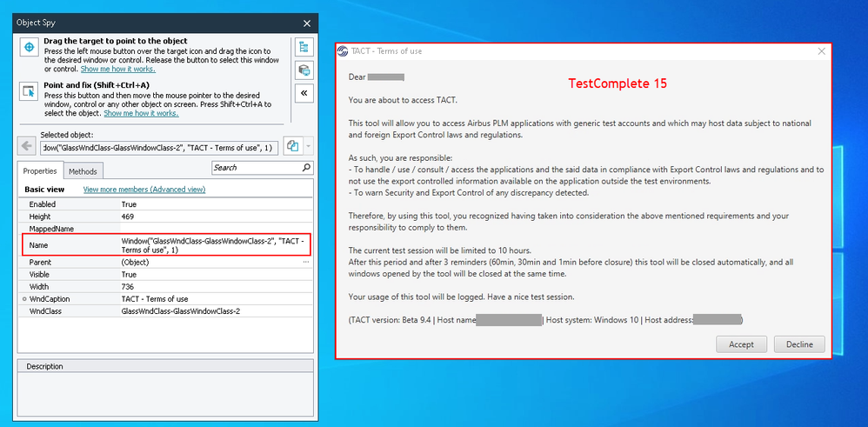Click the "You are about to access TACT." text
868x427 pixels.
click(x=403, y=100)
